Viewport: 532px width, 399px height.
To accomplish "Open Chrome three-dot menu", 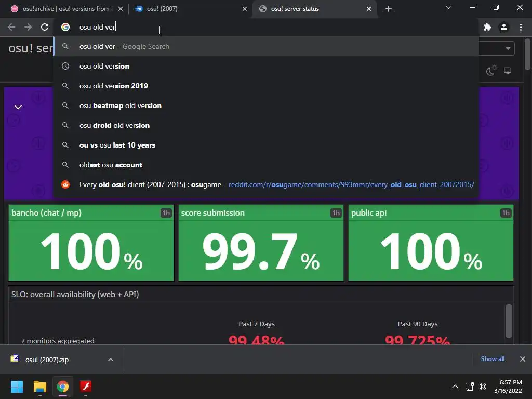I will [521, 27].
